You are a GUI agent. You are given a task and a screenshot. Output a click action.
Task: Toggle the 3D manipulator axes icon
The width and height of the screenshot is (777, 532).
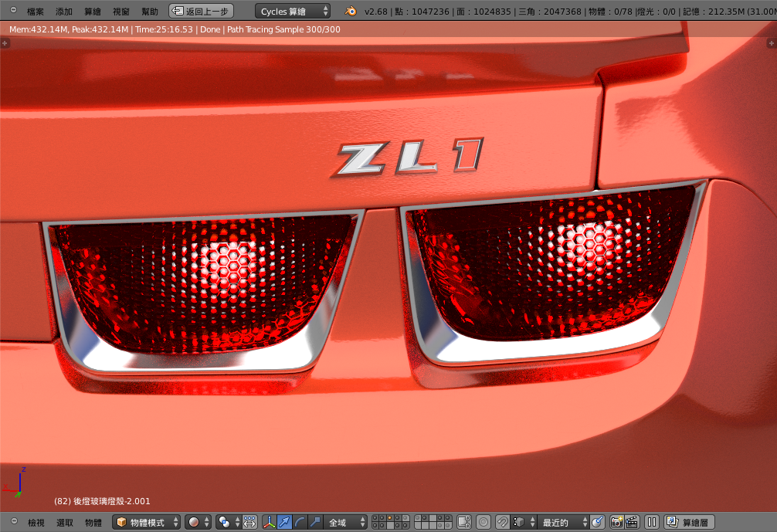click(270, 523)
